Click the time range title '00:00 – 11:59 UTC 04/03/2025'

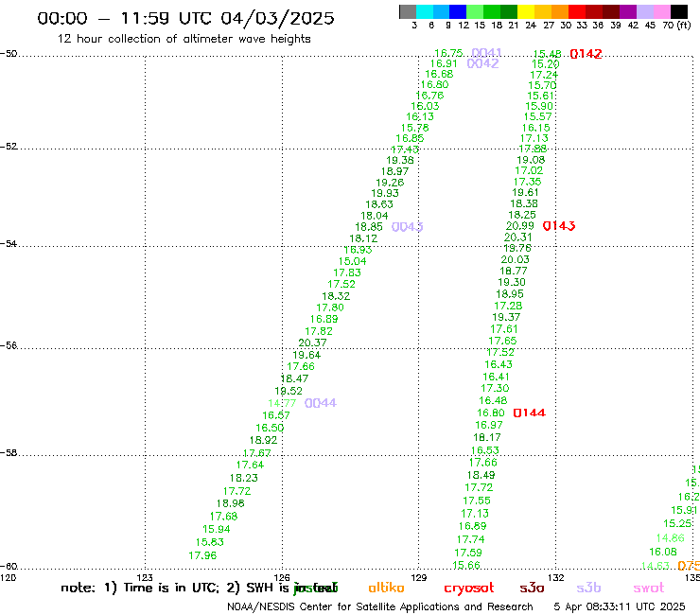(x=185, y=19)
